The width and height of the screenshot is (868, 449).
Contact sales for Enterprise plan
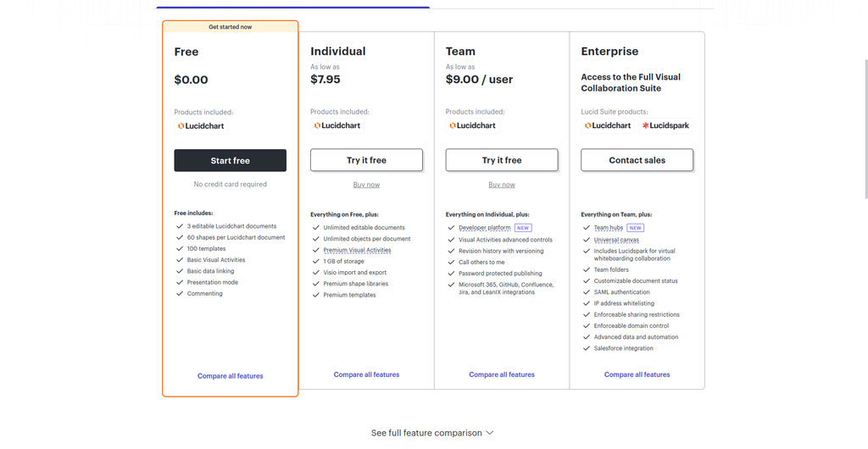pyautogui.click(x=637, y=160)
